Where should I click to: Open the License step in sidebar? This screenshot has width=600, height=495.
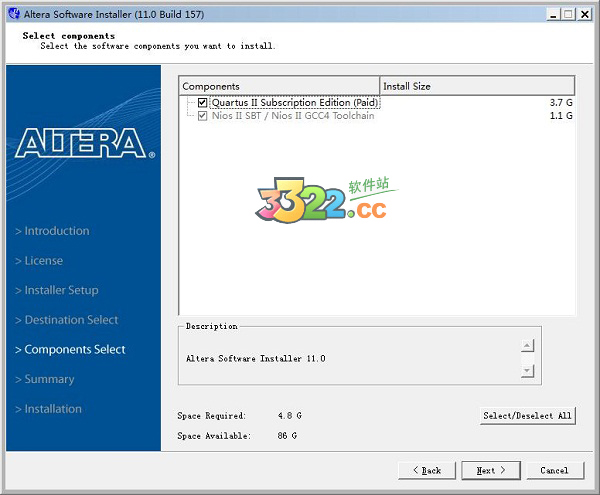39,261
